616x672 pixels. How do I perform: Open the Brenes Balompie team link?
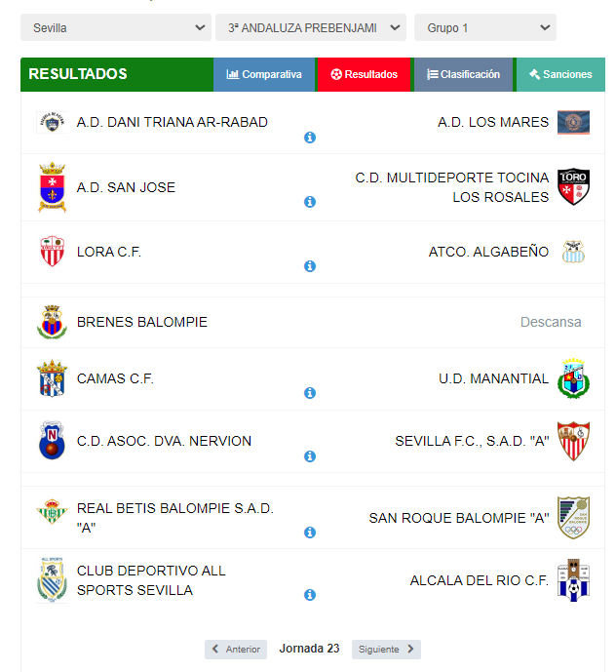pyautogui.click(x=141, y=322)
